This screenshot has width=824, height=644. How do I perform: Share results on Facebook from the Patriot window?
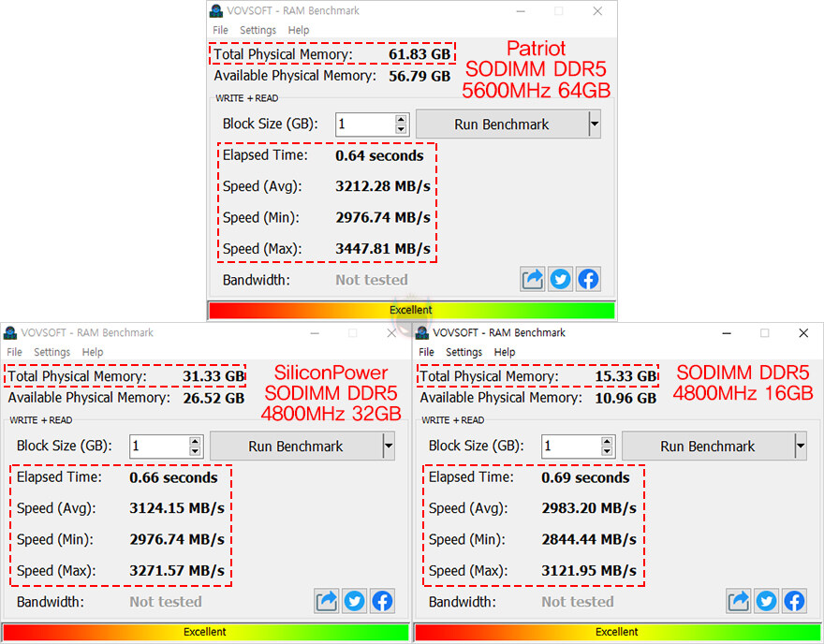point(588,278)
